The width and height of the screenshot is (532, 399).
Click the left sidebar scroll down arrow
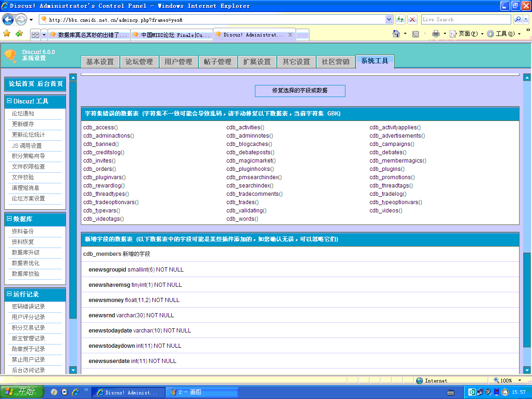(73, 370)
